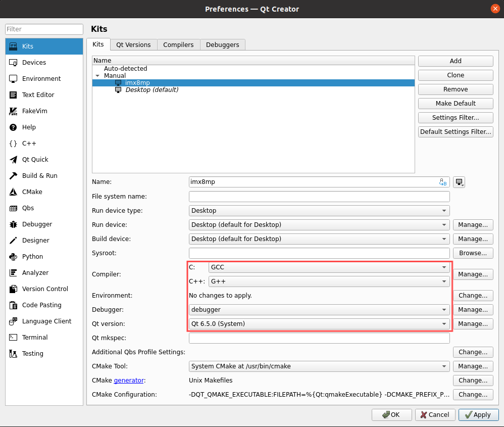The image size is (504, 427).
Task: Apply the preference changes
Action: (478, 415)
